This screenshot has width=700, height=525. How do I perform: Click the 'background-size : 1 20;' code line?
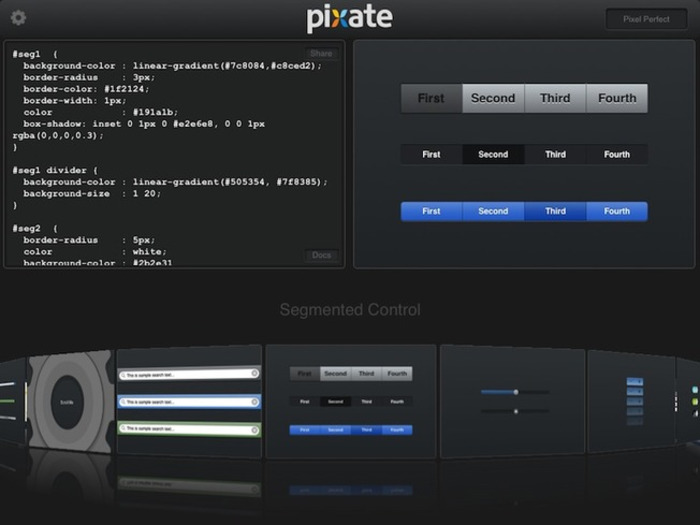coord(92,193)
